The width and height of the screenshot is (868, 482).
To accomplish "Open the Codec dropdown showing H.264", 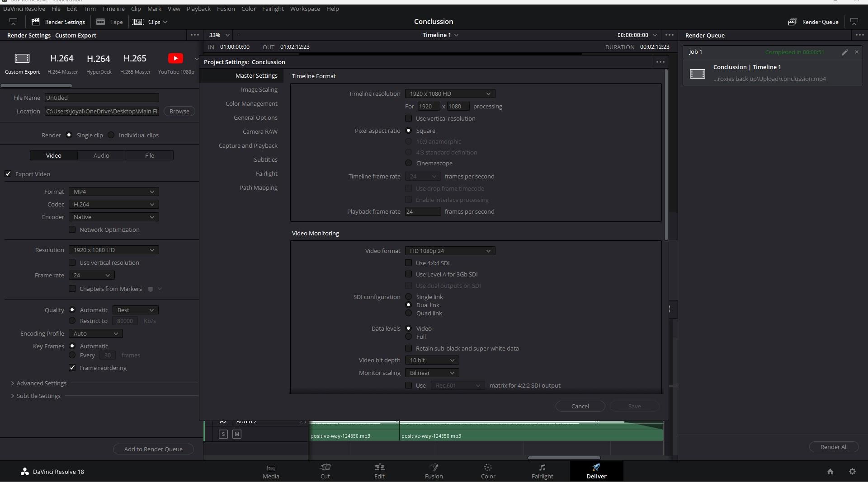I will (x=113, y=204).
